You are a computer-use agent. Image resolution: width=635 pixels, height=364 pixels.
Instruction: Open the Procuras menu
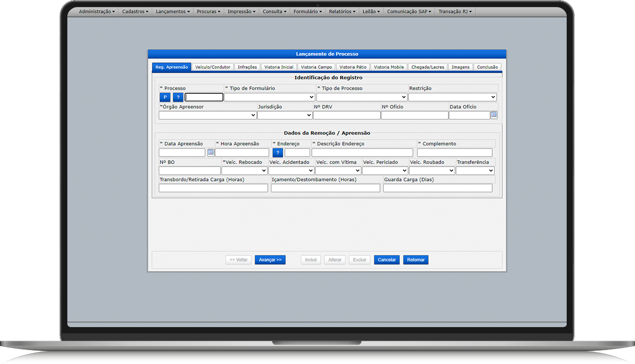pyautogui.click(x=209, y=11)
